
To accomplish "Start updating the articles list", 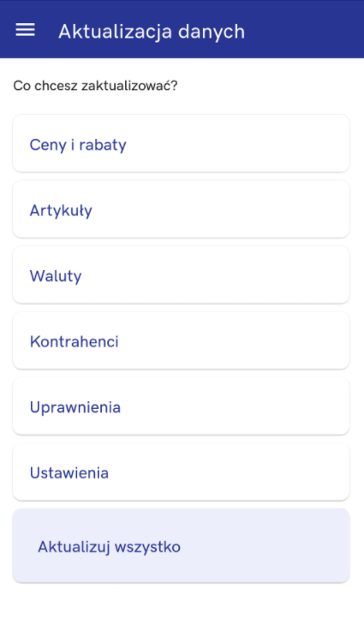I will (x=181, y=209).
